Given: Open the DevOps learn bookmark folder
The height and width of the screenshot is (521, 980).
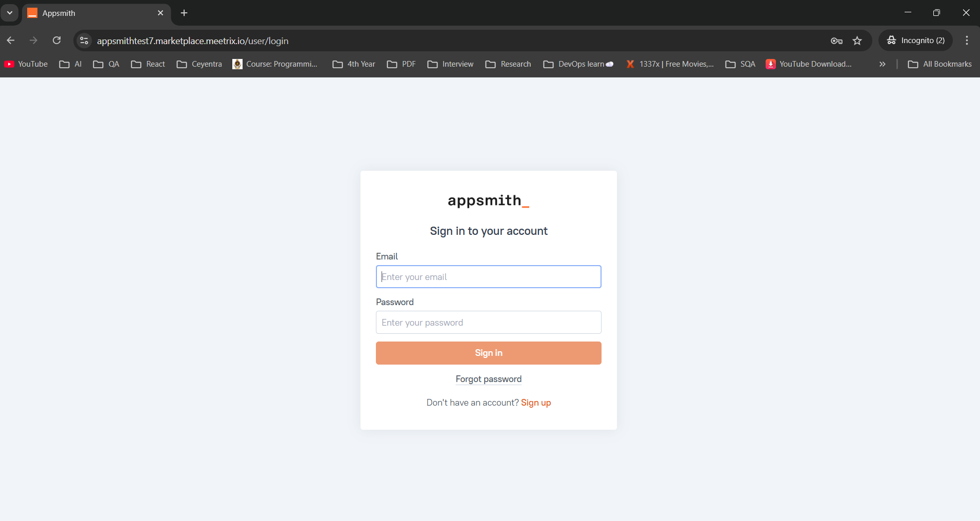Looking at the screenshot, I should click(x=578, y=64).
